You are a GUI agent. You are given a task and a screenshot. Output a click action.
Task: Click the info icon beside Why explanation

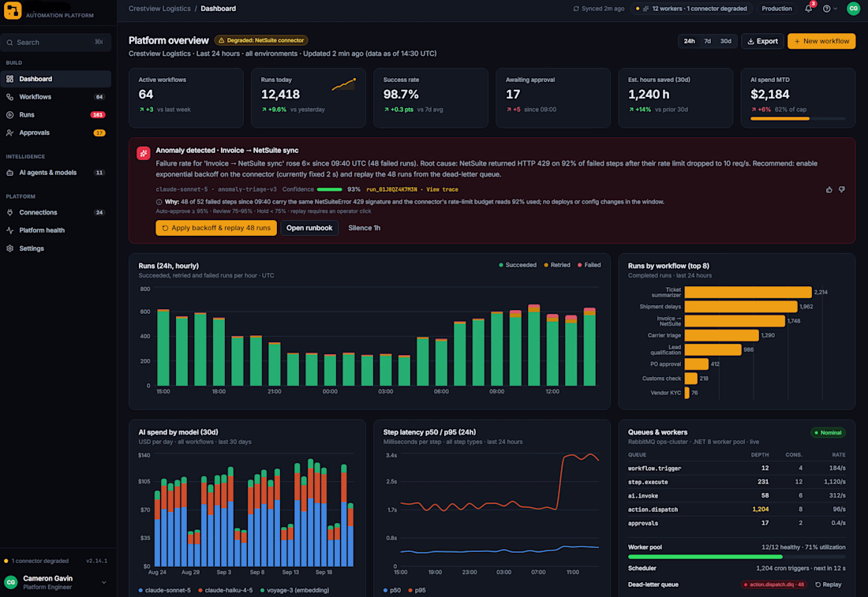pos(159,202)
